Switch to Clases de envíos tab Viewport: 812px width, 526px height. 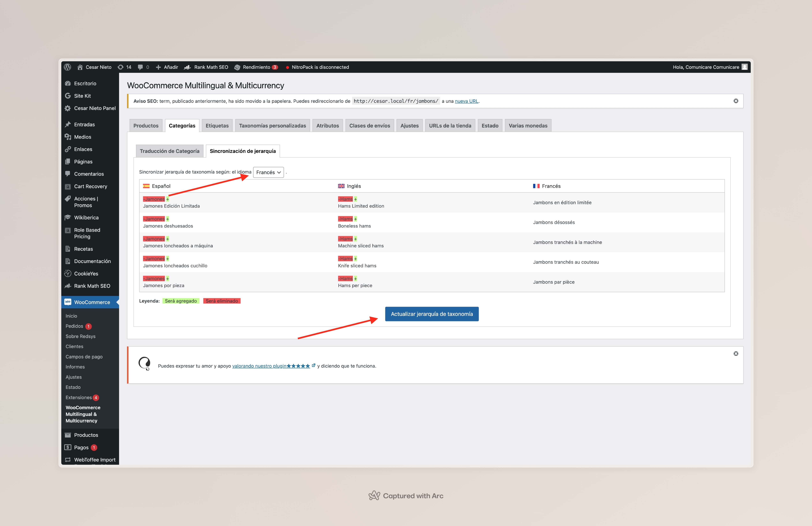click(369, 126)
